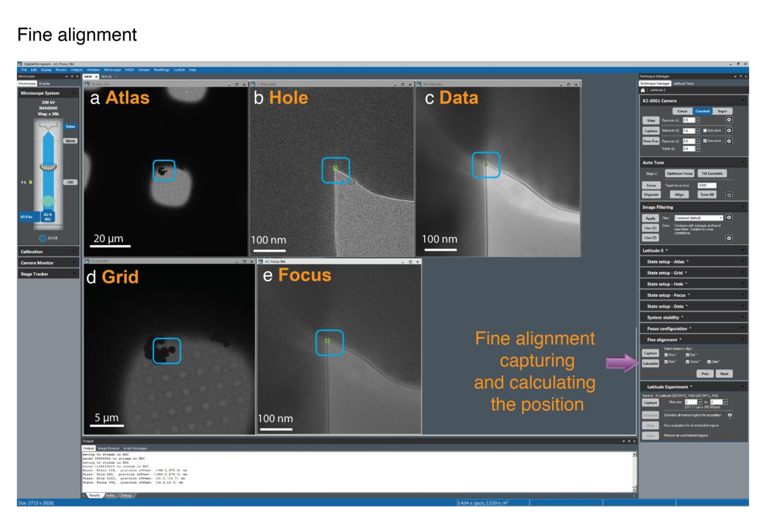This screenshot has width=766, height=532.
Task: Click the LN2 indicator on microscope diagram
Action: pyautogui.click(x=70, y=182)
